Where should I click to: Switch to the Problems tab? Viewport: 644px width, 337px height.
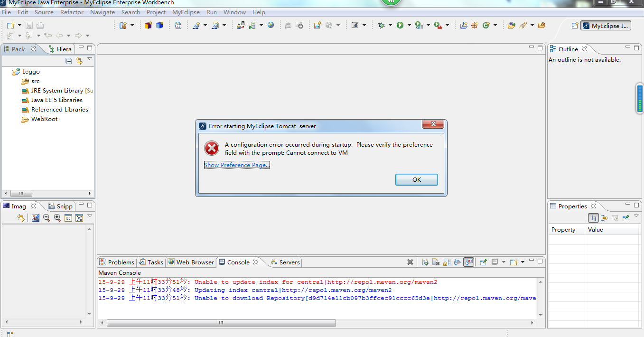click(117, 262)
